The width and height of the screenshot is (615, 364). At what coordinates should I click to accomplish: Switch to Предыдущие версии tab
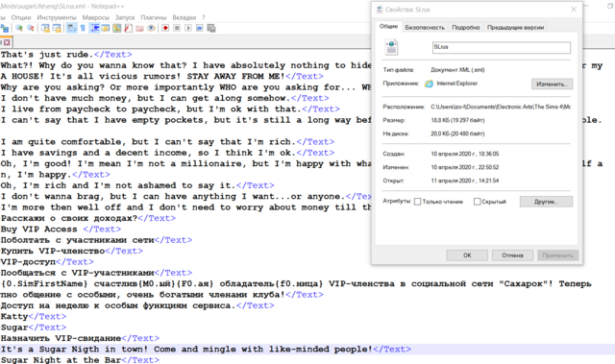tap(515, 28)
